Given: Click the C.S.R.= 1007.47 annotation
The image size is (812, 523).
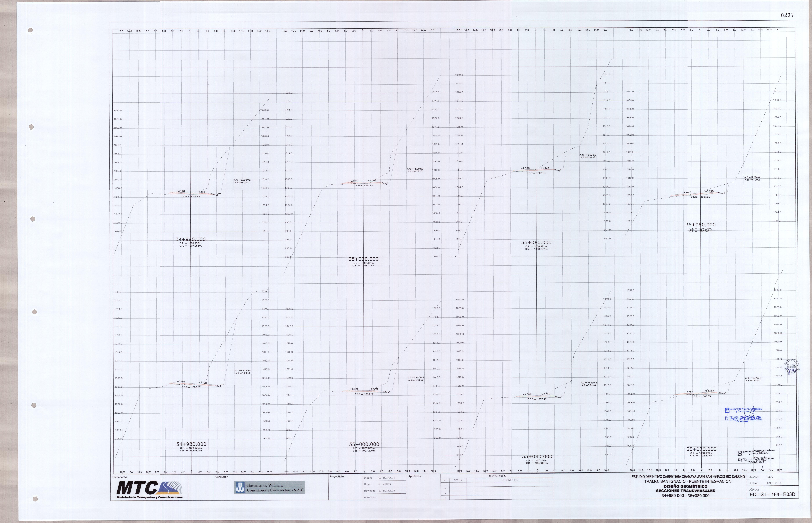Looking at the screenshot, I should tap(537, 399).
